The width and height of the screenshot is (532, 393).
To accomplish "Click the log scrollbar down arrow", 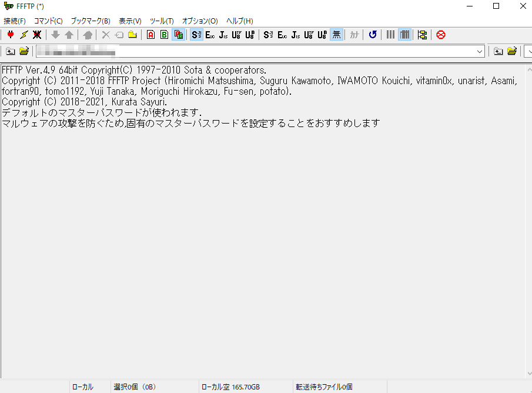I will (529, 374).
